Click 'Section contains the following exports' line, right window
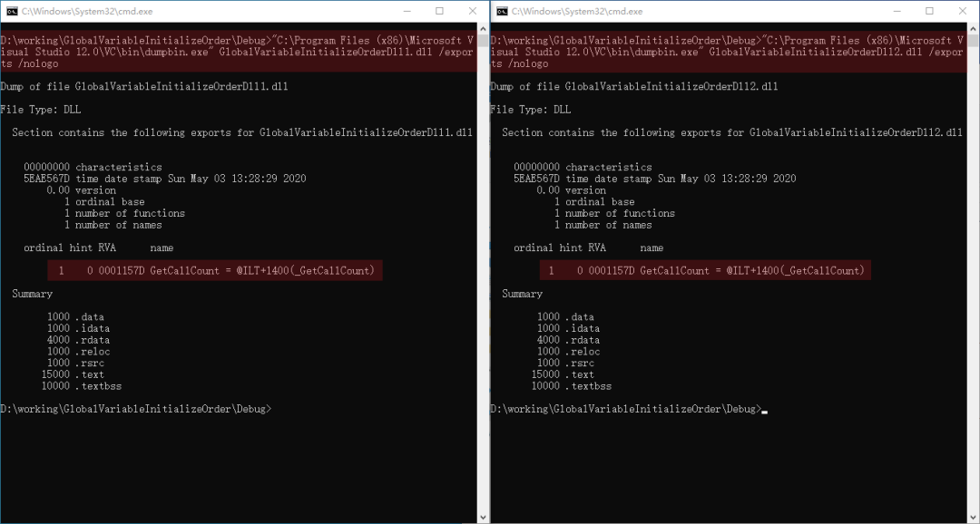This screenshot has width=980, height=524. click(x=732, y=133)
